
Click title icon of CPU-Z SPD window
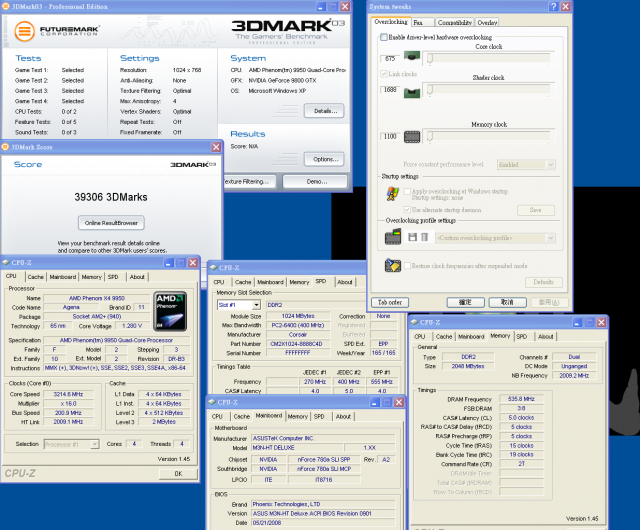click(x=213, y=268)
